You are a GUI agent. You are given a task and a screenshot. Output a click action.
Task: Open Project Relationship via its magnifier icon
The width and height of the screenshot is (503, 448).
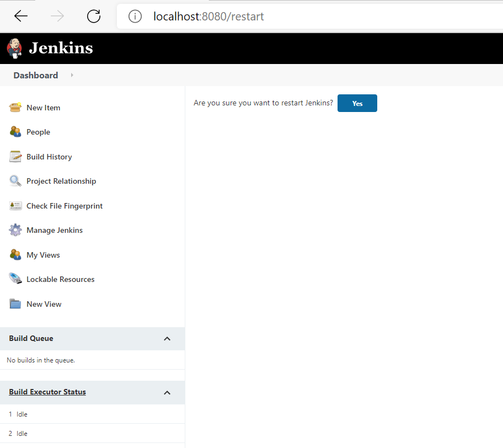tap(15, 181)
